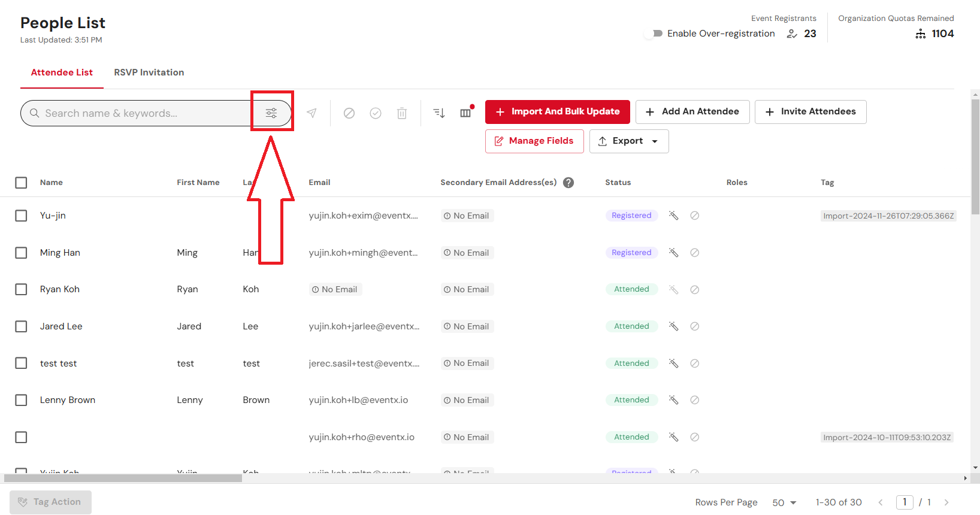The image size is (980, 515).
Task: Click the horizontal scrollbar below the table
Action: 123,478
